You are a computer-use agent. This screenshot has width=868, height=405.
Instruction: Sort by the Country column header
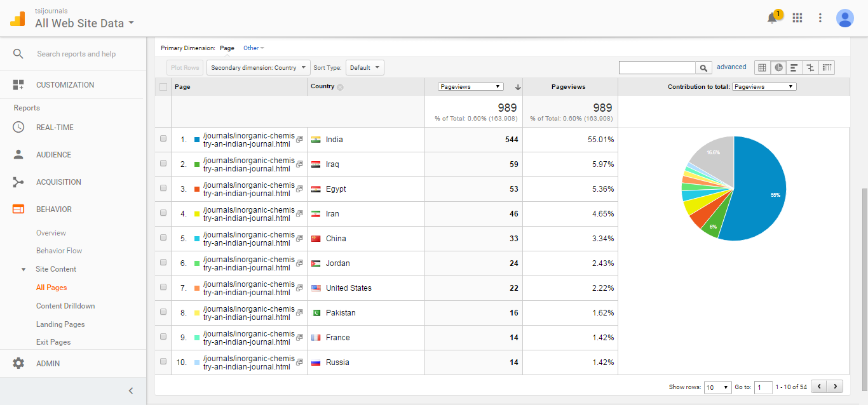(x=322, y=86)
